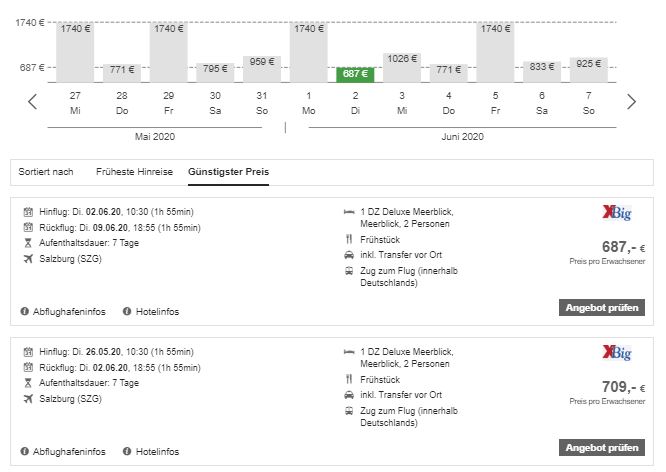Select the Günstigster Preis sorting tab

228,171
